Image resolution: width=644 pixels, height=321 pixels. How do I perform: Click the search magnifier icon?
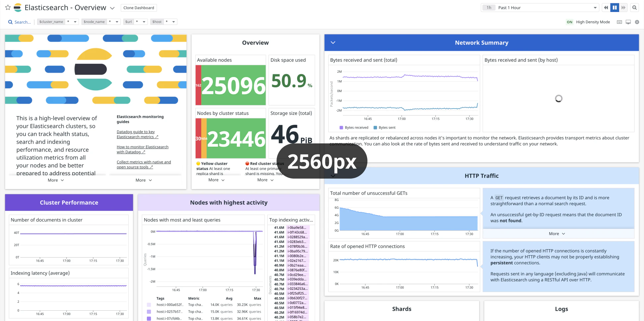point(10,22)
